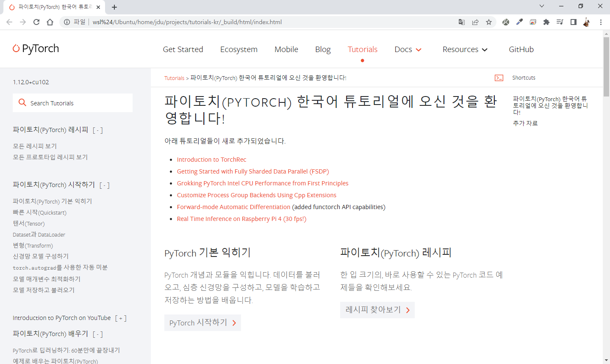Open the translate page icon
Screen dimensions: 610x364
[x=462, y=22]
